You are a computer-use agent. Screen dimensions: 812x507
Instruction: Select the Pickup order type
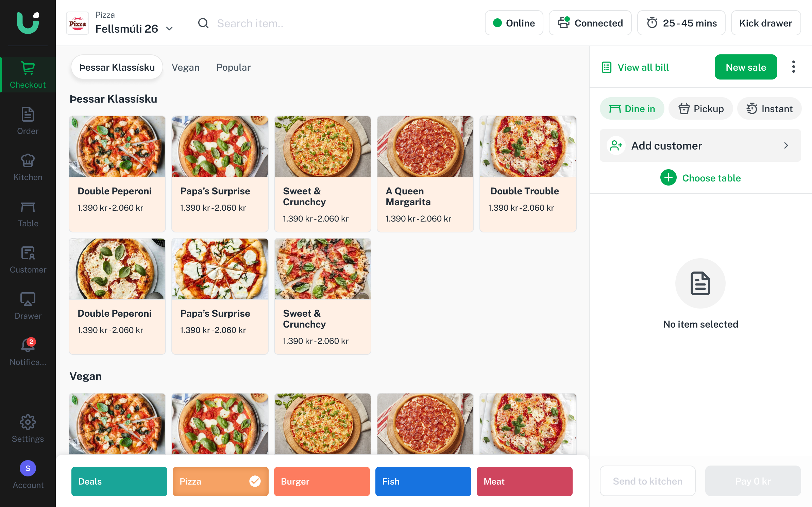(x=700, y=108)
